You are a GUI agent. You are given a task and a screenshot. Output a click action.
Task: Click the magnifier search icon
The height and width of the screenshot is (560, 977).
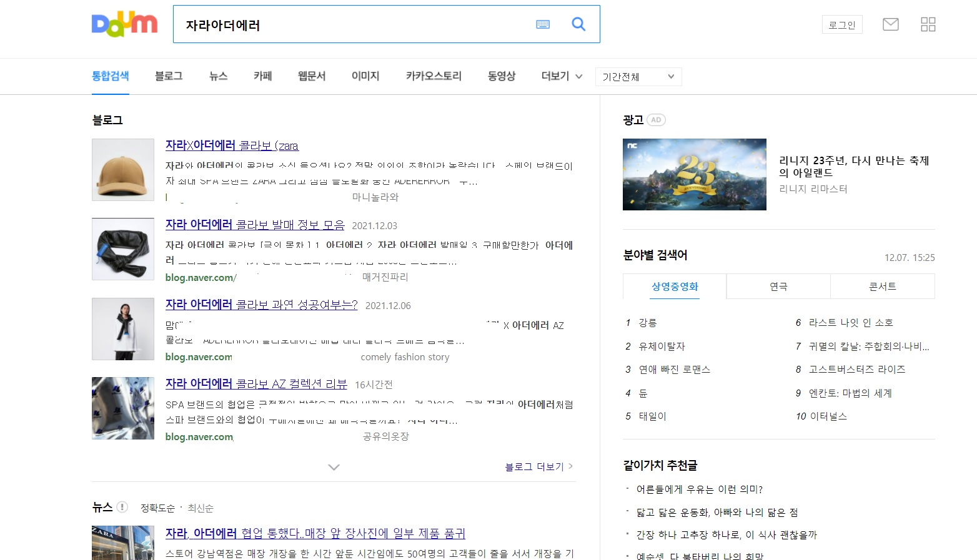579,24
